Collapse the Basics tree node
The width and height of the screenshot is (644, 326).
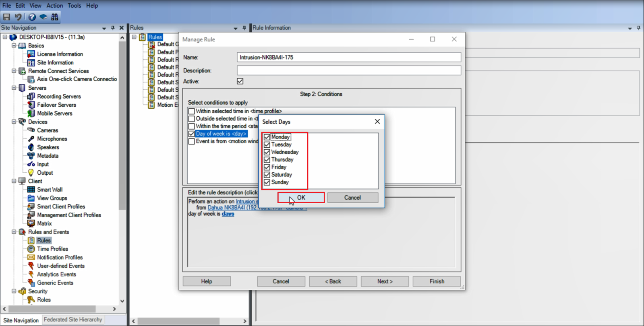(14, 45)
